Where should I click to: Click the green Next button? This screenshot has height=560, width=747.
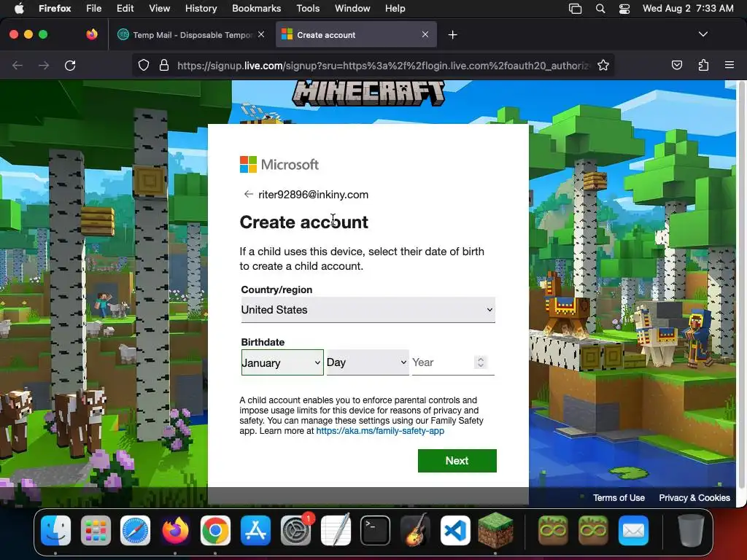457,461
